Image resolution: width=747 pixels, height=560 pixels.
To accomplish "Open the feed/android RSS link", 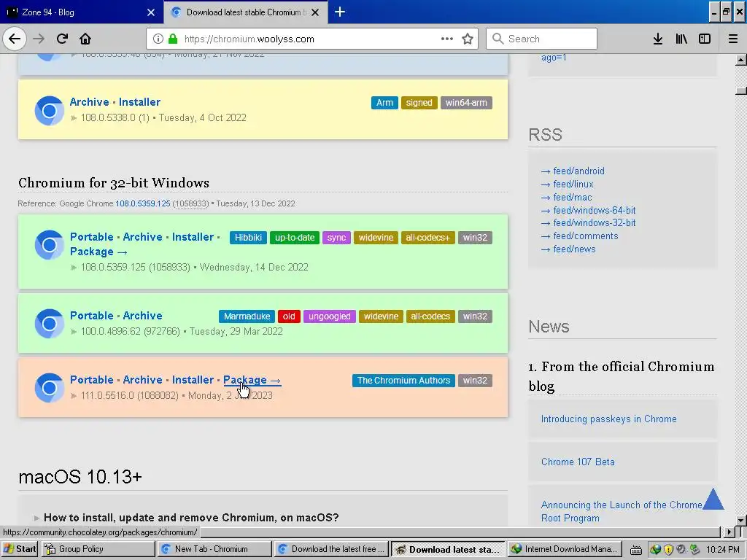I will (578, 171).
